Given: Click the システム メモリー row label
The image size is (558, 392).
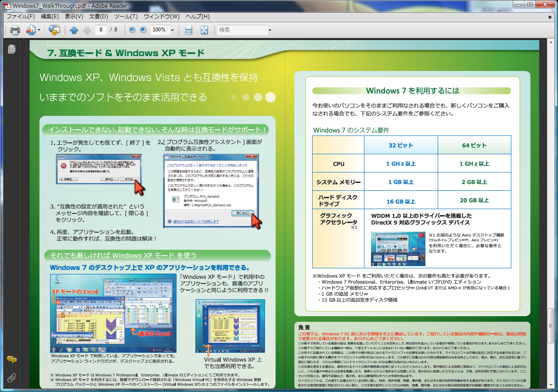Looking at the screenshot, I should click(338, 182).
